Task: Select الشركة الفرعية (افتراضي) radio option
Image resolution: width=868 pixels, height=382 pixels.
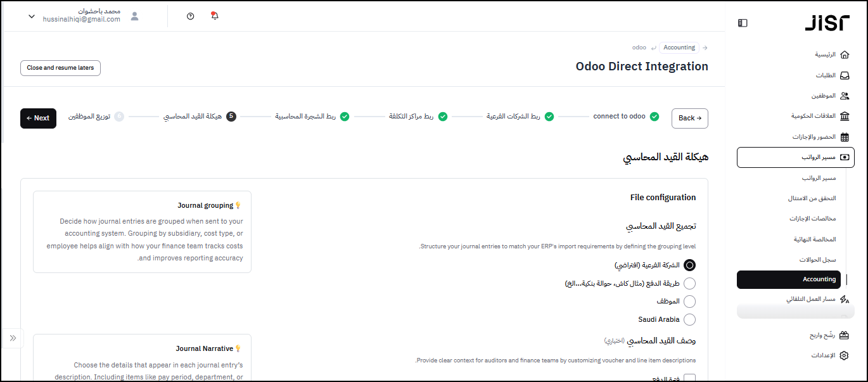Action: [689, 265]
